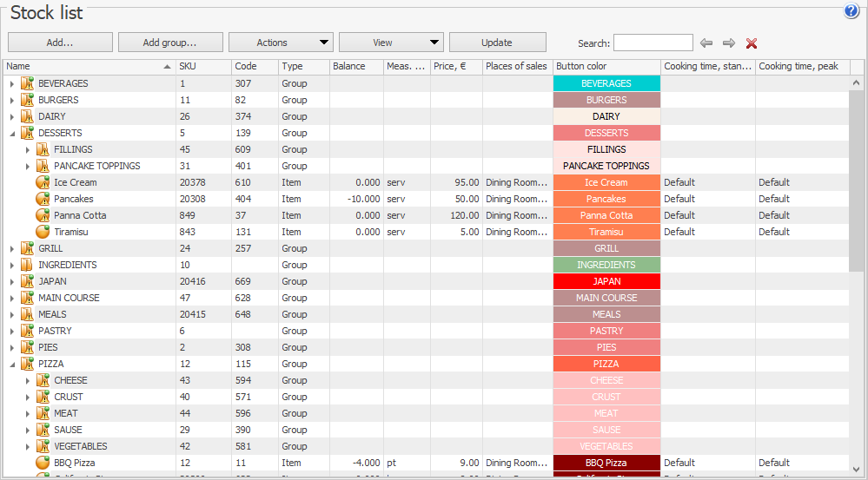
Task: Collapse the DESSERTS group
Action: 12,133
